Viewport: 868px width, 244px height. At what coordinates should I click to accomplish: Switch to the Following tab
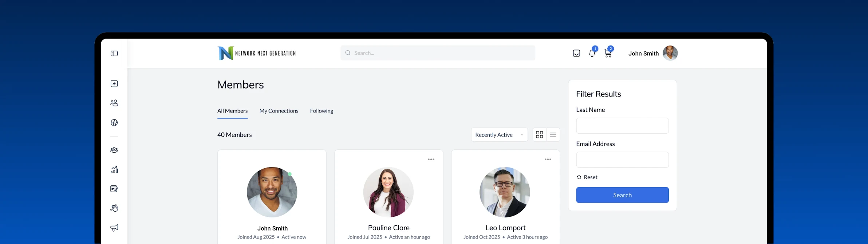click(321, 111)
